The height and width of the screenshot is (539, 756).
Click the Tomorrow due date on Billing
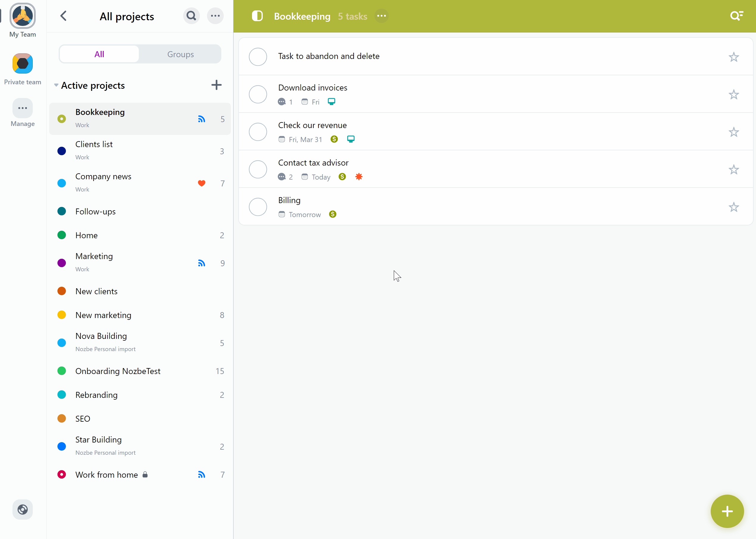click(x=305, y=214)
